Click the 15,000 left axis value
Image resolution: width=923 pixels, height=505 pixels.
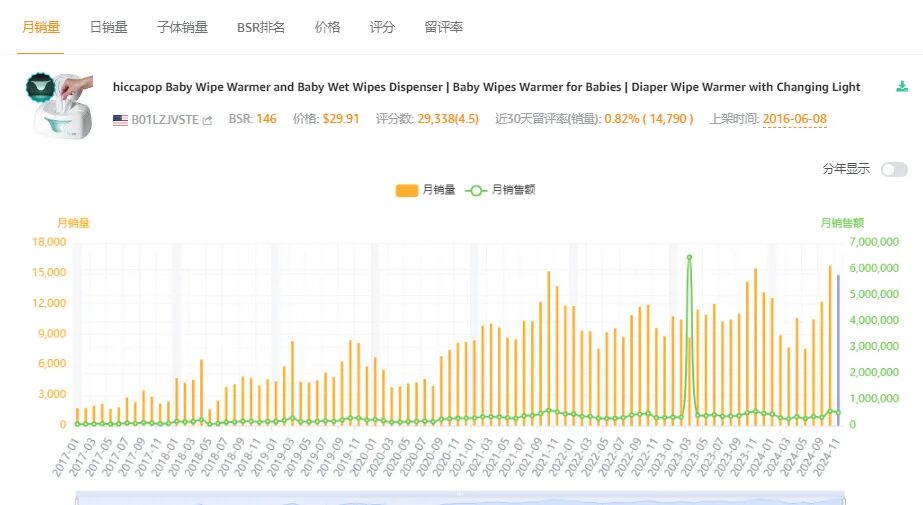[x=49, y=273]
